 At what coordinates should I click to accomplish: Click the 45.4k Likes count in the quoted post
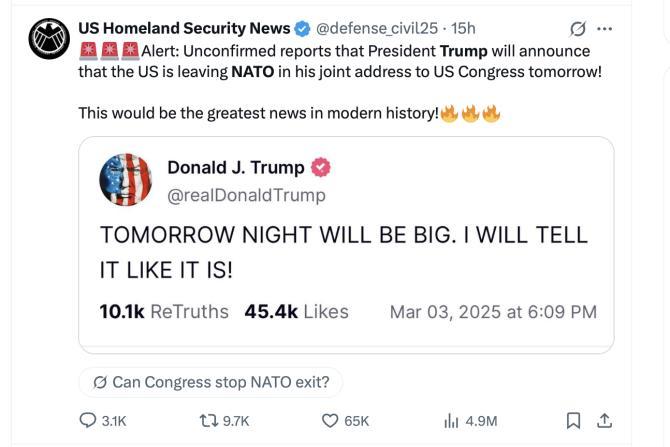click(296, 311)
